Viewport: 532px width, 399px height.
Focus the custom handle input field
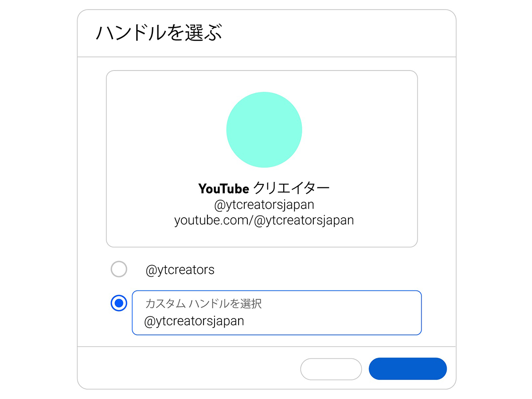(277, 313)
